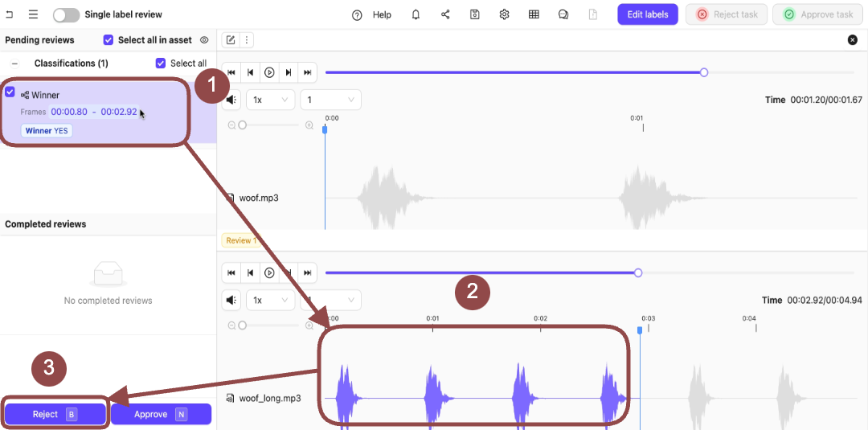This screenshot has height=430, width=868.
Task: Zoom out the woof.mp3 timeline
Action: [232, 125]
